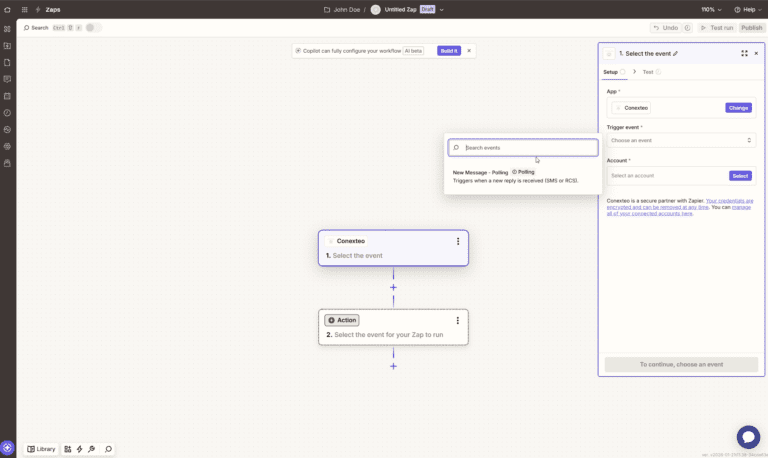The image size is (768, 458).
Task: Open the version history clock icon
Action: pyautogui.click(x=687, y=28)
